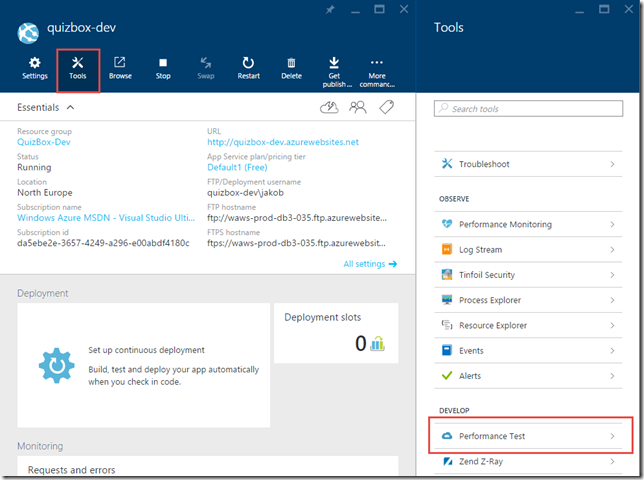Click the Alerts label in Tools
Screen dimensions: 644x480
click(470, 376)
